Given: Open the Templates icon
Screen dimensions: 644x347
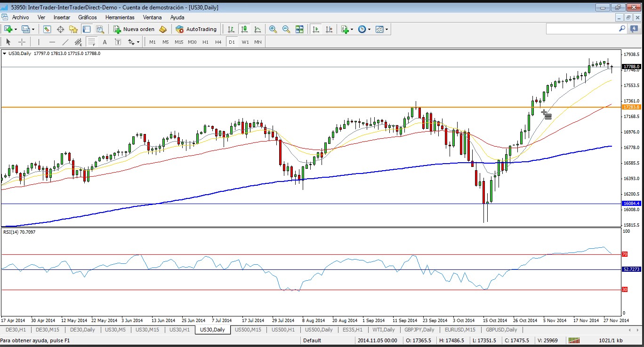Looking at the screenshot, I should click(380, 29).
